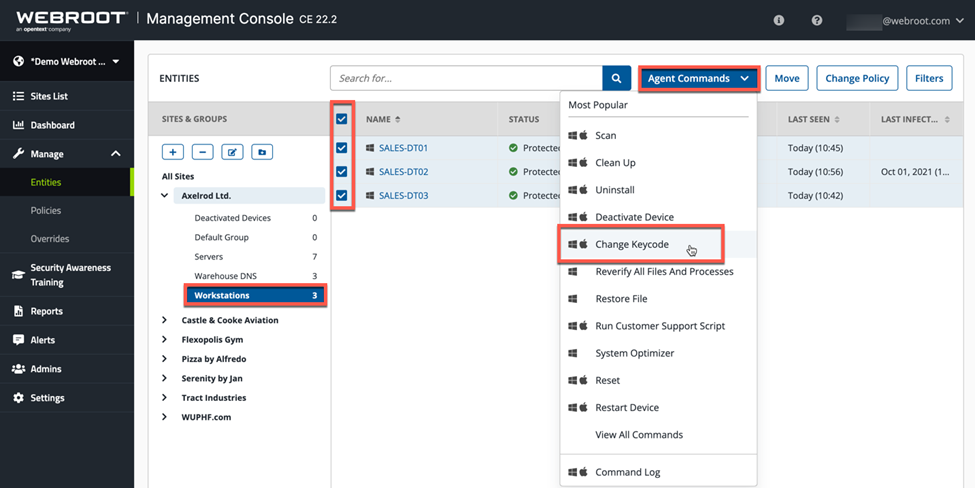Click Windows icon beside SALES-DT03
975x488 pixels.
pos(370,195)
